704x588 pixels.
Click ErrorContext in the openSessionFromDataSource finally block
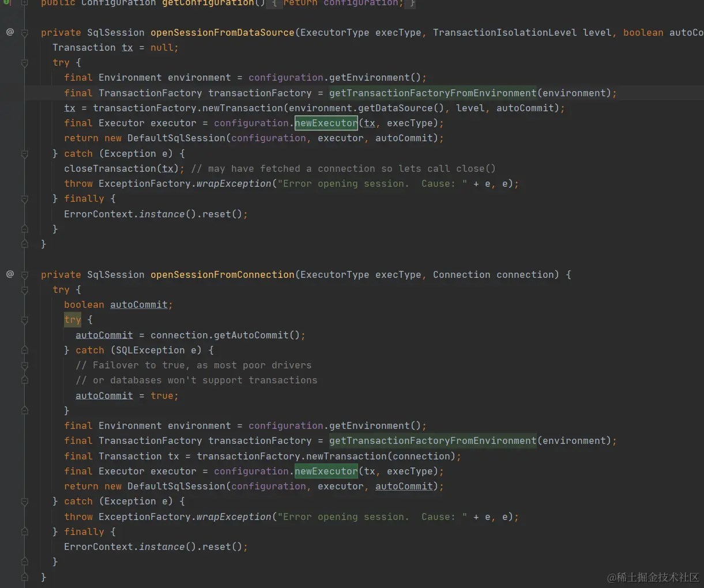(x=99, y=214)
